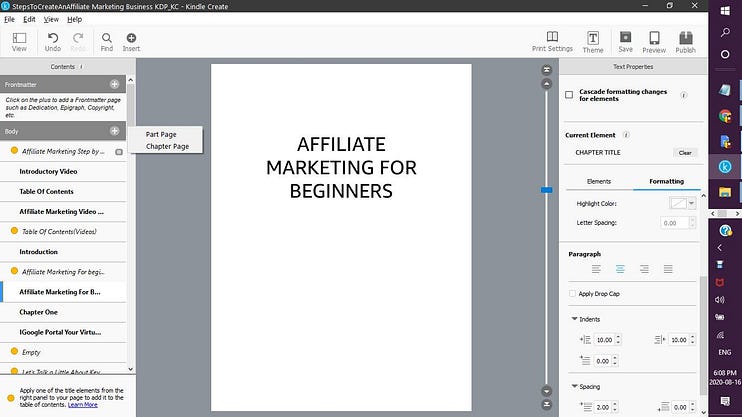Click info icon beside Current Element
Screen dimensions: 742x417
[626, 135]
